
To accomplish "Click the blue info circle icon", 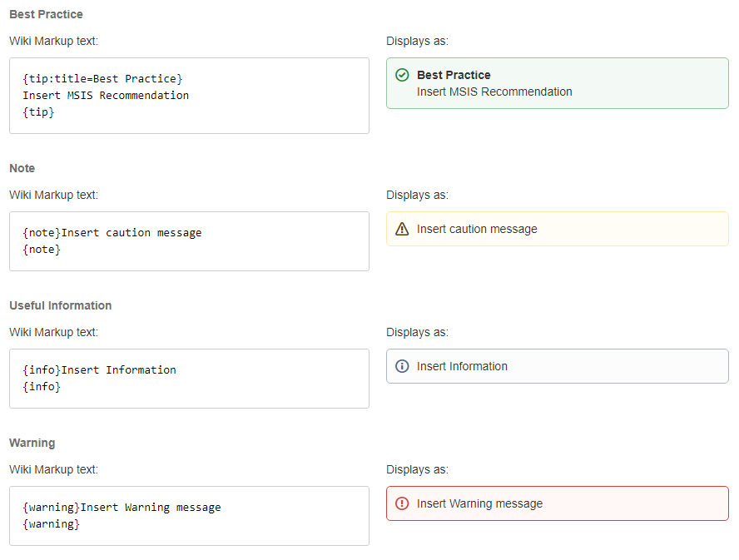I will (x=402, y=366).
